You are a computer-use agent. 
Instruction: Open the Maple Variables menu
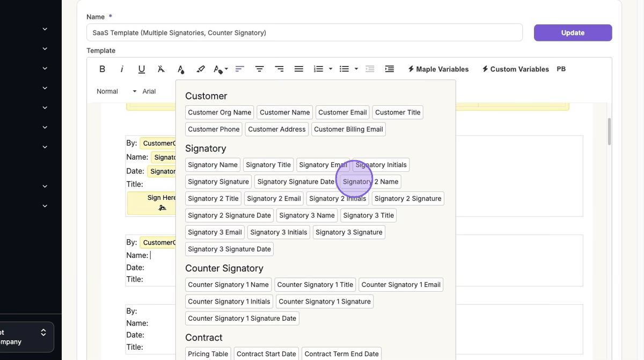tap(438, 69)
